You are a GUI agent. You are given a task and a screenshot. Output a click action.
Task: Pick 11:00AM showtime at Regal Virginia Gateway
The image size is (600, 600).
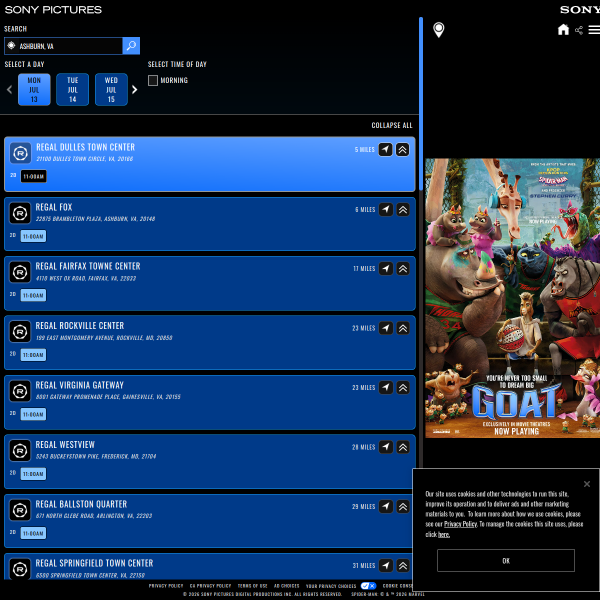pyautogui.click(x=33, y=414)
